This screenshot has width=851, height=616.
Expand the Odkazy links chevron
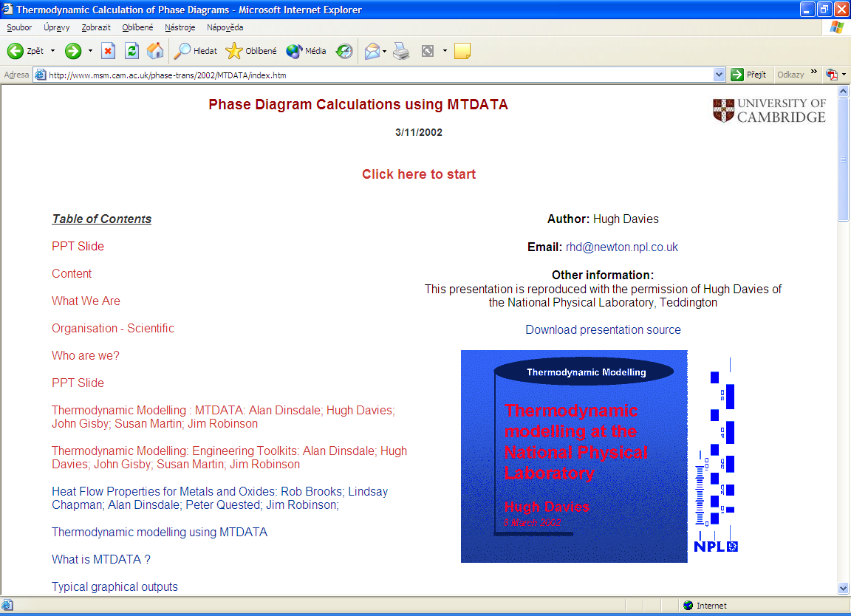click(x=813, y=72)
